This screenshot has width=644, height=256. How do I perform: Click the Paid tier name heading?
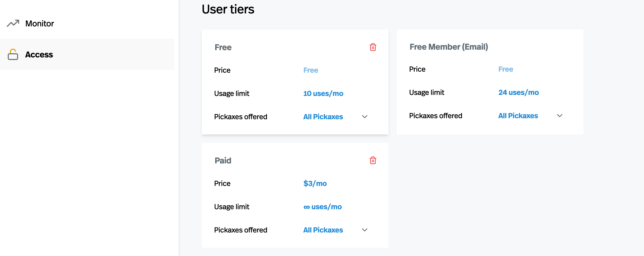coord(223,161)
